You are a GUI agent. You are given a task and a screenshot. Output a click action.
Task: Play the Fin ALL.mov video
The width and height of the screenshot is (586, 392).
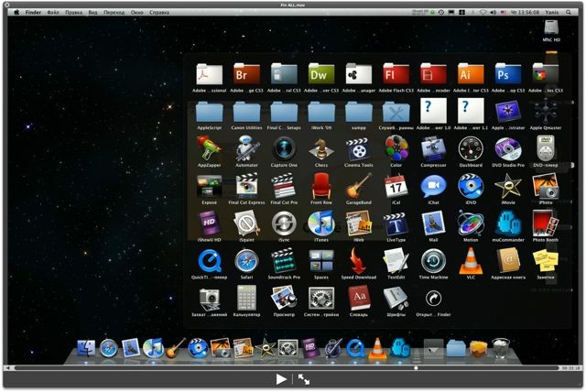click(x=281, y=380)
